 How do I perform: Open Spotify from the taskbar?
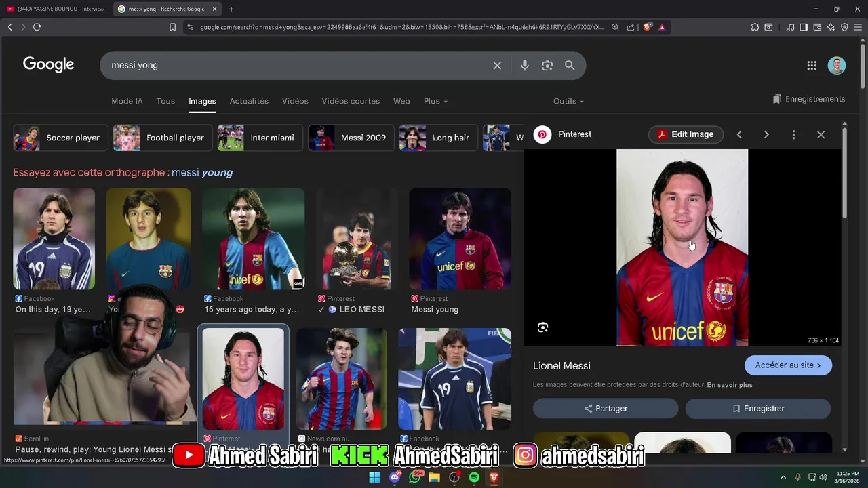coord(474,477)
